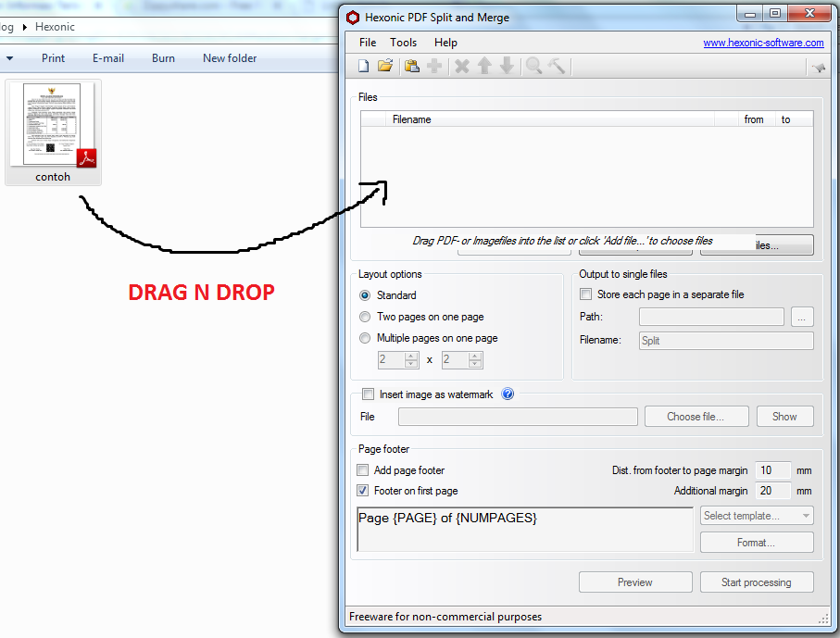Viewport: 840px width, 638px height.
Task: Click the Filename field containing Split
Action: click(726, 341)
